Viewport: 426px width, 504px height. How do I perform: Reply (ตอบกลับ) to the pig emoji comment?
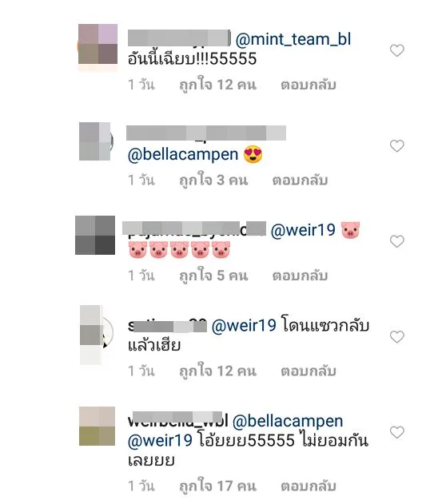[300, 276]
